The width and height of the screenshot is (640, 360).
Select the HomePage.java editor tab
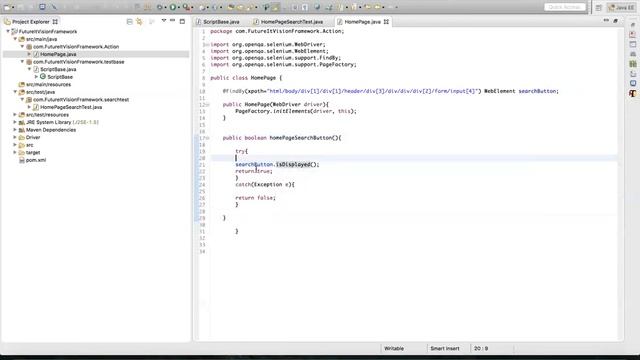[362, 22]
